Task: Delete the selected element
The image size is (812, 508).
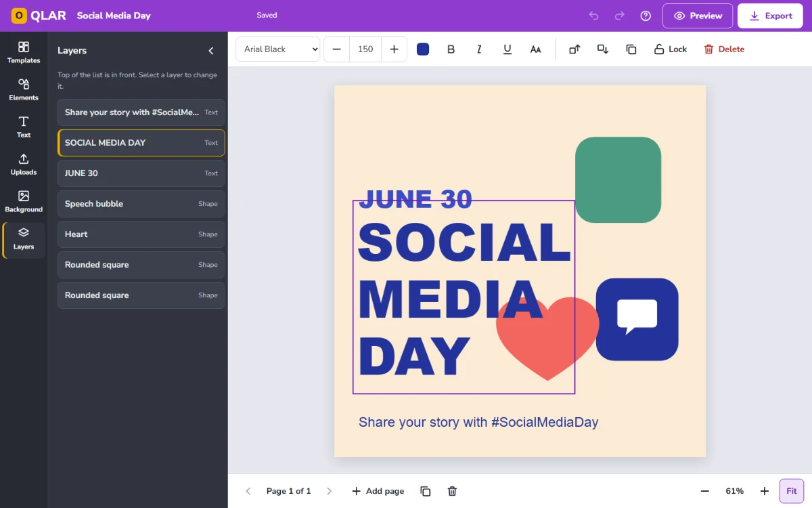Action: 724,49
